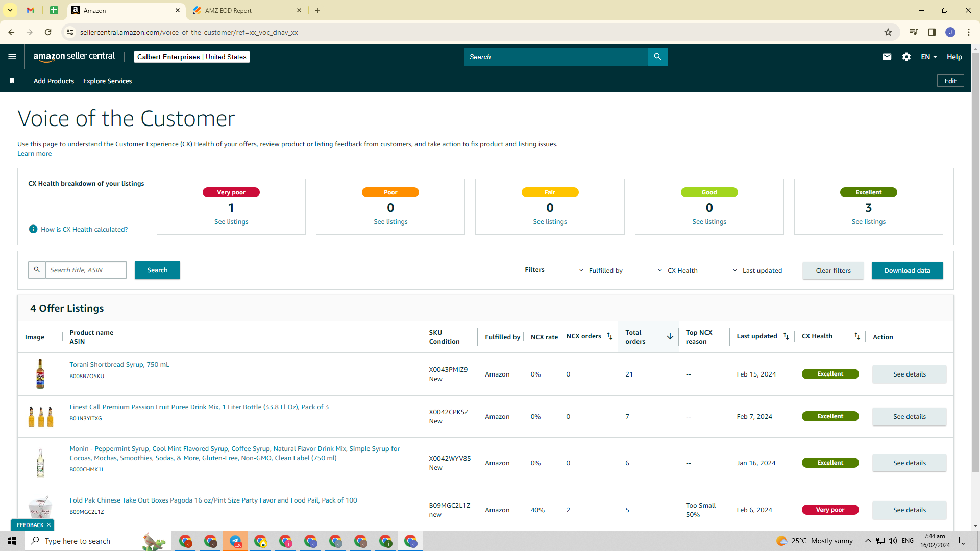Open the messages envelope icon

point(887,57)
